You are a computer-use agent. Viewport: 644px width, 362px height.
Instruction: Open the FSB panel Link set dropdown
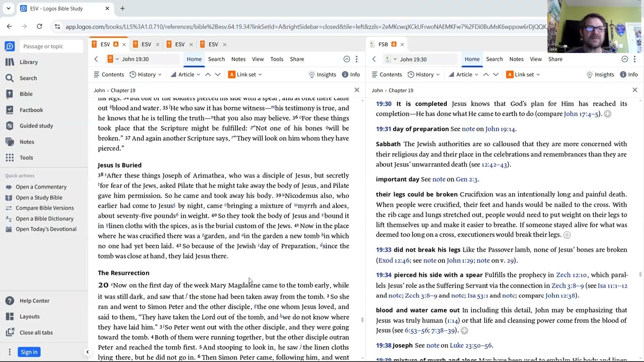click(523, 74)
